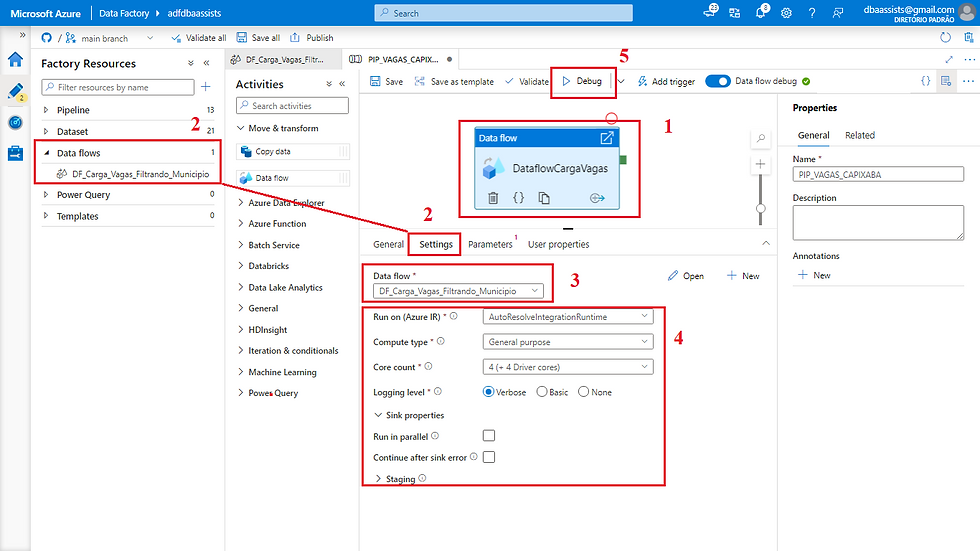Screen dimensions: 980x551
Task: Collapse the Activities pane with double chevron
Action: pos(342,84)
